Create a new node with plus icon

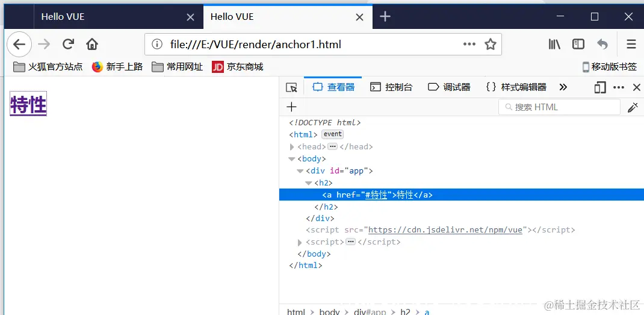point(291,107)
